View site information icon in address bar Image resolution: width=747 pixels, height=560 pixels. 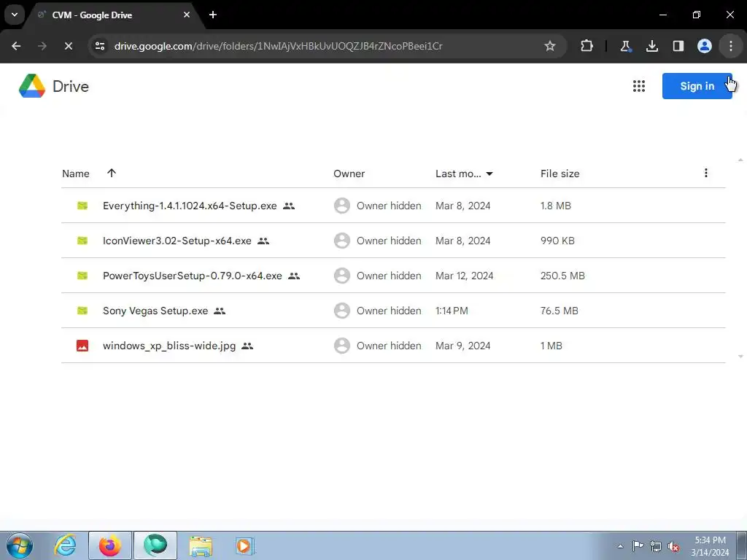coord(100,46)
